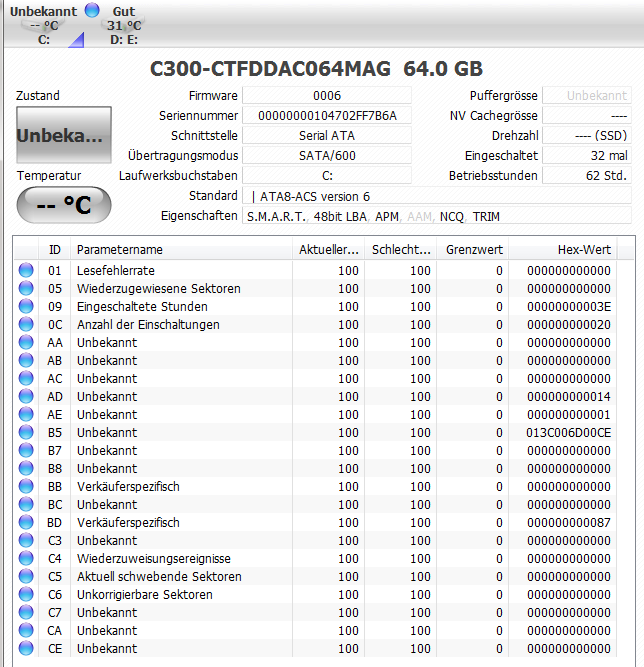Click status icon for 05 Wiederzugewiesene Sektoren
The width and height of the screenshot is (644, 667).
click(x=26, y=288)
